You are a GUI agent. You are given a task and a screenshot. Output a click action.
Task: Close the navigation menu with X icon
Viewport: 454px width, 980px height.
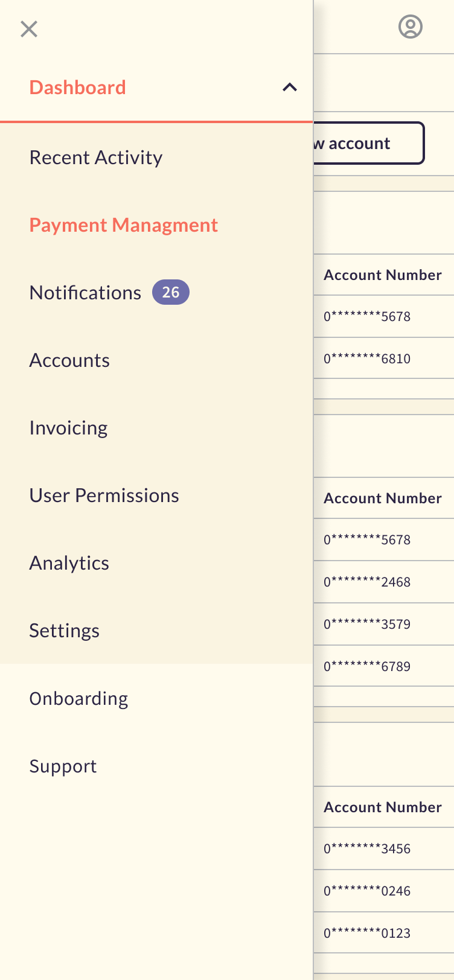pyautogui.click(x=29, y=29)
